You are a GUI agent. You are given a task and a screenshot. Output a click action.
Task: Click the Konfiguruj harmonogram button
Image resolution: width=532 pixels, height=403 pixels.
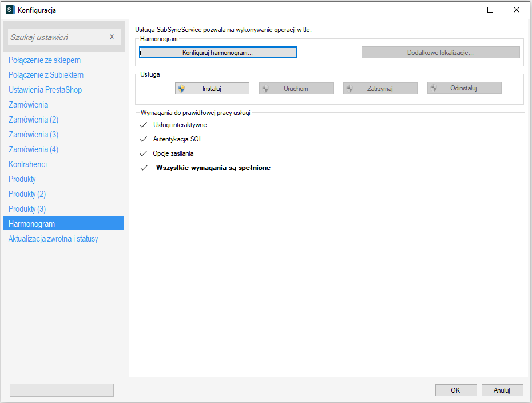218,52
